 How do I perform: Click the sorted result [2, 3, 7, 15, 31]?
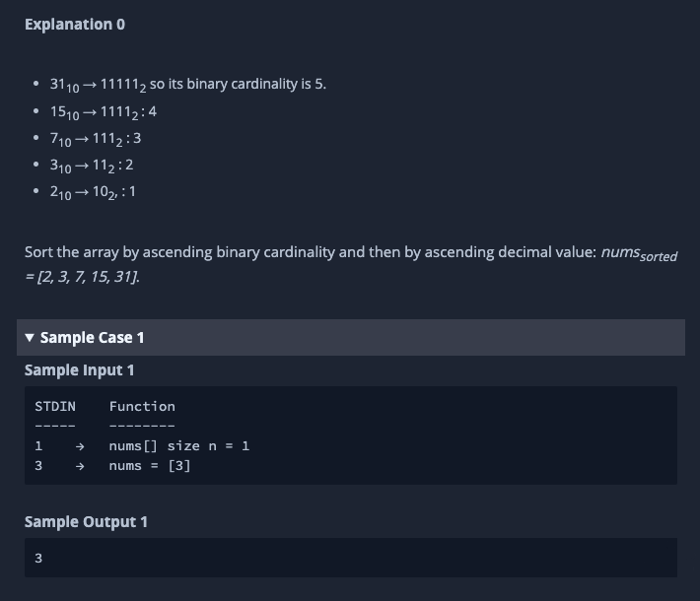[x=87, y=277]
